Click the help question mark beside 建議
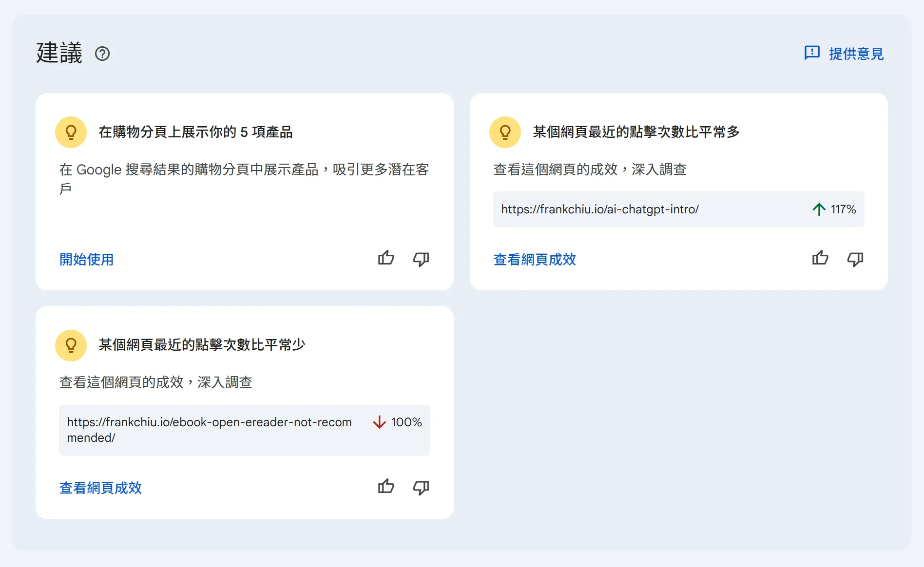This screenshot has width=924, height=567. click(x=102, y=54)
